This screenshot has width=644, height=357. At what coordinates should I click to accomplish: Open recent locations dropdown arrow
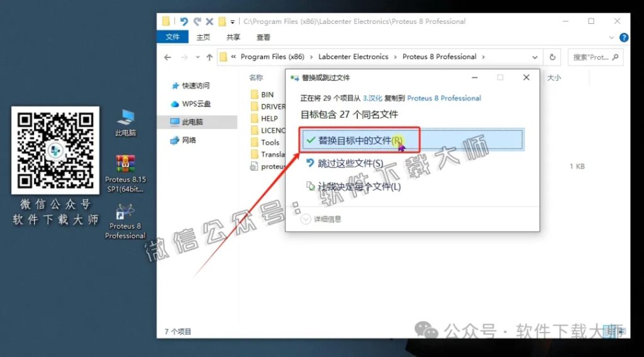coord(197,57)
